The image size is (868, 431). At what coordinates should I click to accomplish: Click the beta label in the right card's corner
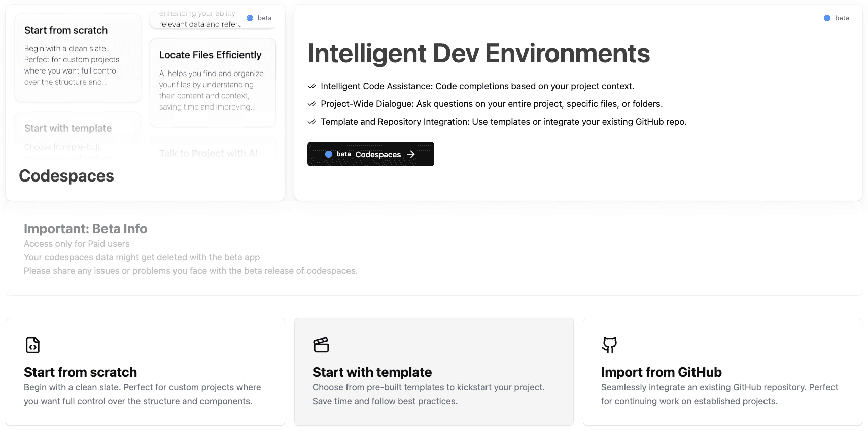(x=842, y=18)
